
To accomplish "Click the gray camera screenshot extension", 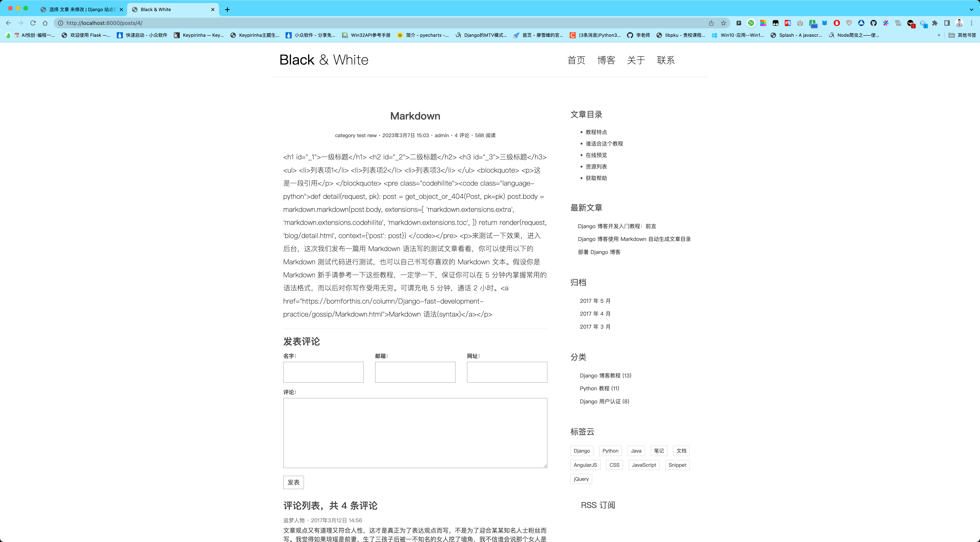I will (x=800, y=23).
